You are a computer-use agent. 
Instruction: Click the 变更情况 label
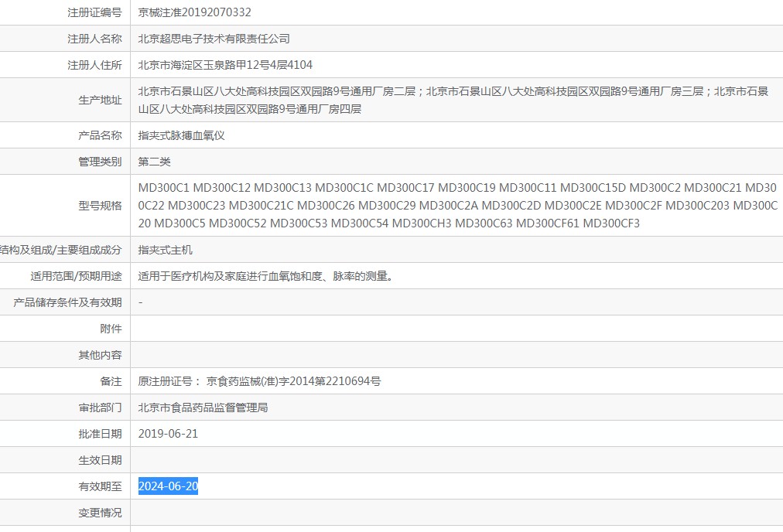pyautogui.click(x=100, y=513)
